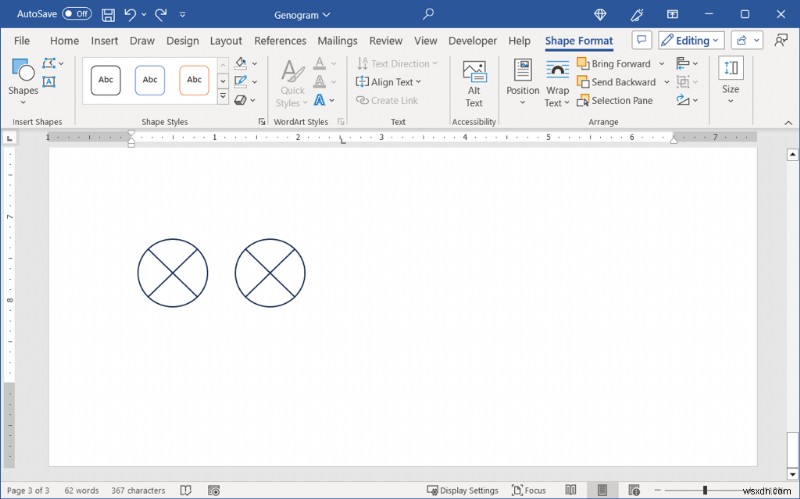Open the Alt Text pane
The width and height of the screenshot is (800, 499).
point(474,84)
